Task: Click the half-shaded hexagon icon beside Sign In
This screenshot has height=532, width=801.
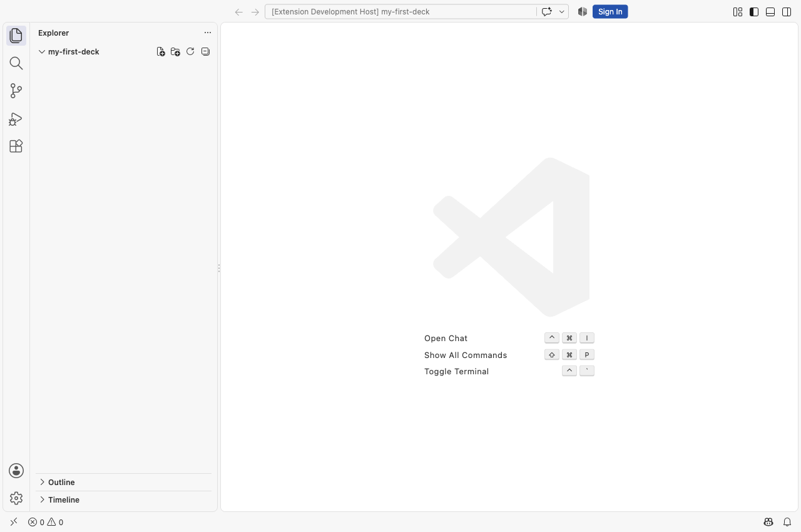Action: tap(583, 12)
